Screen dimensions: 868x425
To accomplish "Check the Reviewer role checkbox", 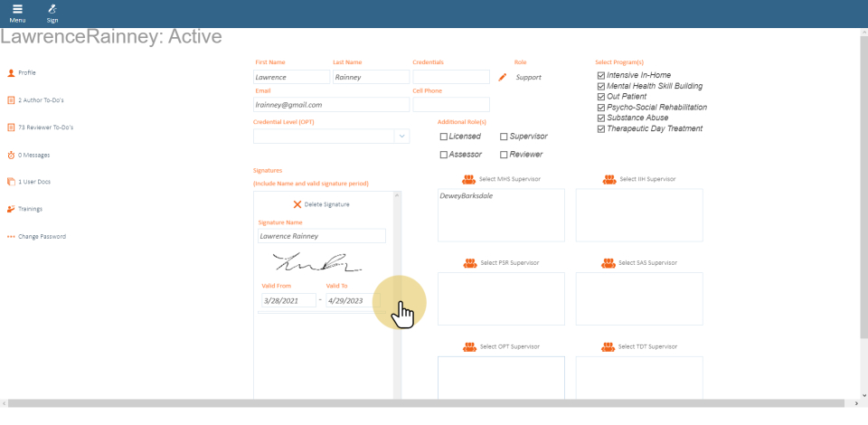I will coord(504,155).
